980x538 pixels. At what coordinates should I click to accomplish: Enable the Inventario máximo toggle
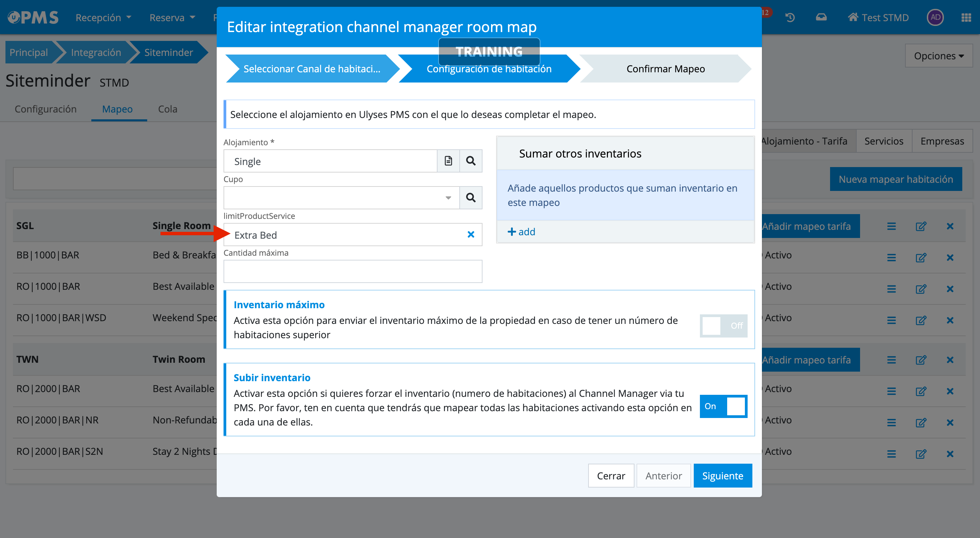click(723, 326)
